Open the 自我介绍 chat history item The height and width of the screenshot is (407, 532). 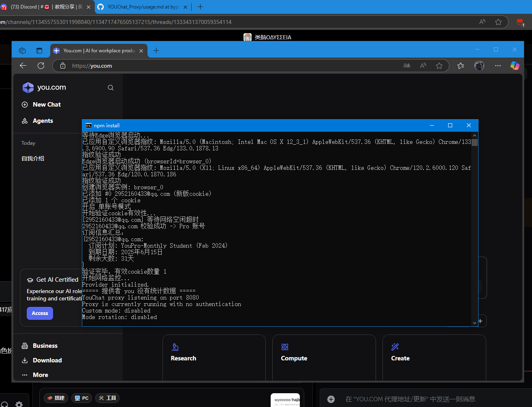click(33, 159)
